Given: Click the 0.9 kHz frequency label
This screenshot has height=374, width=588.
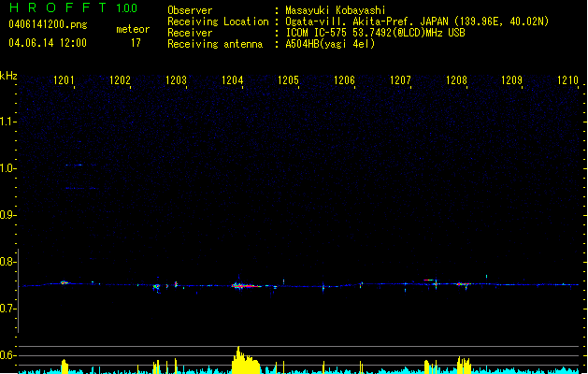Looking at the screenshot, I should pyautogui.click(x=8, y=215).
